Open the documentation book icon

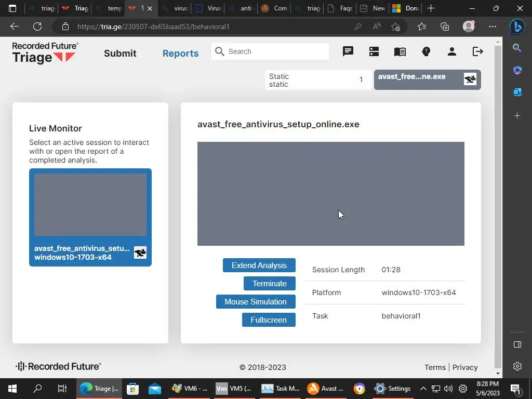pyautogui.click(x=400, y=51)
